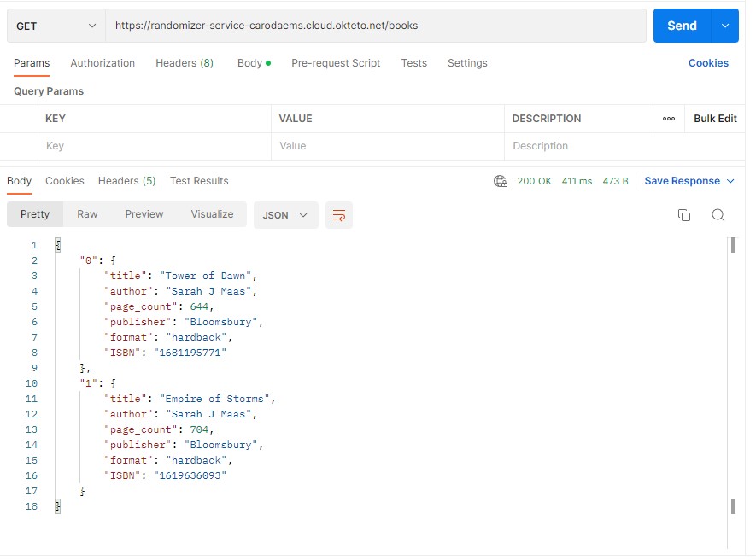Open the JSON response format dropdown

285,215
